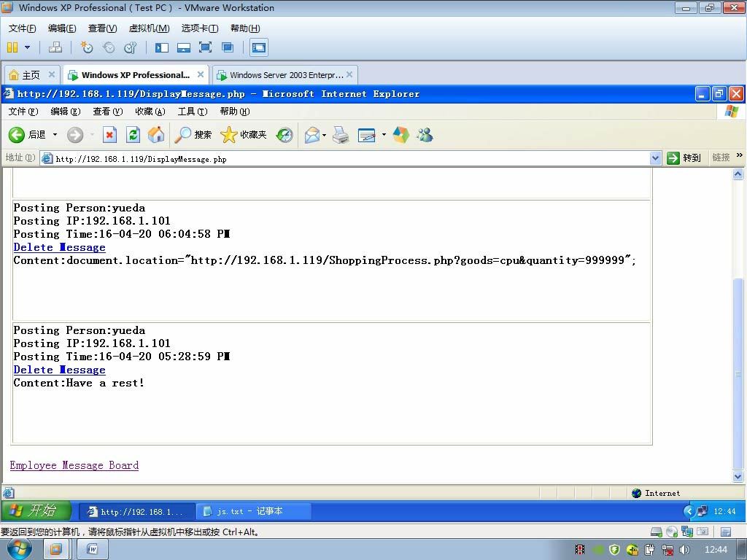The height and width of the screenshot is (560, 747).
Task: Go to IE home page icon
Action: click(x=156, y=135)
